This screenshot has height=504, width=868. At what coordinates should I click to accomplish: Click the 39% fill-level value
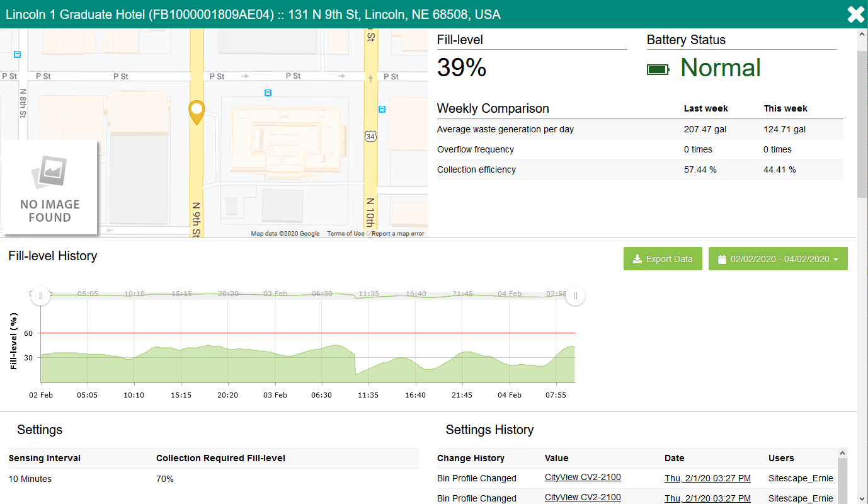point(462,67)
